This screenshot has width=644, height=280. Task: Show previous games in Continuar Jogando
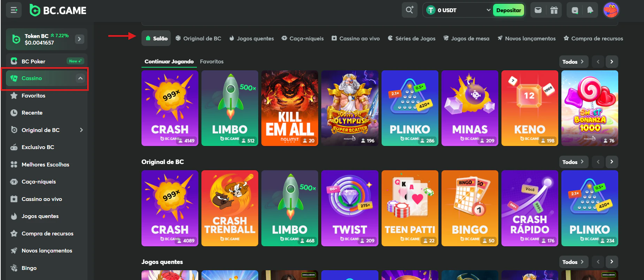pos(598,62)
